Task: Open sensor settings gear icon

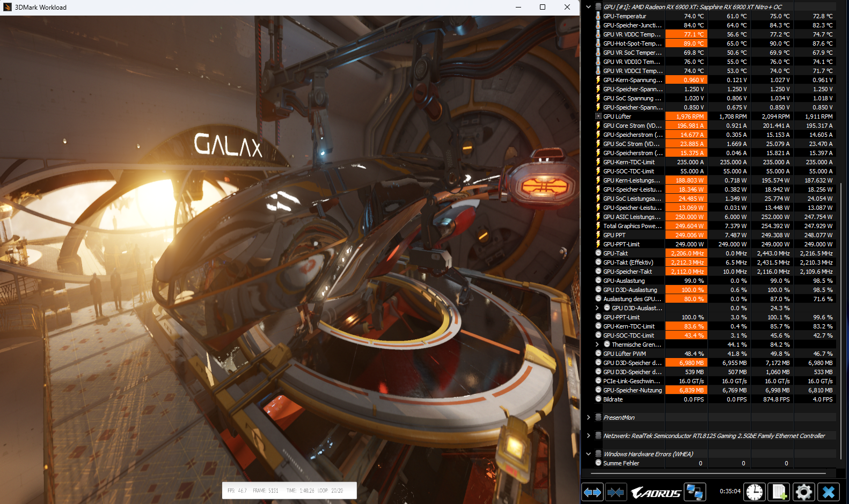Action: [x=804, y=492]
